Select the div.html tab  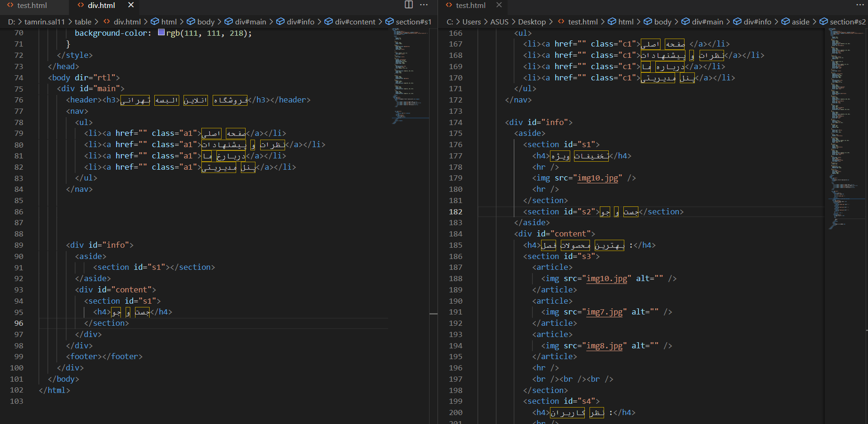[101, 5]
